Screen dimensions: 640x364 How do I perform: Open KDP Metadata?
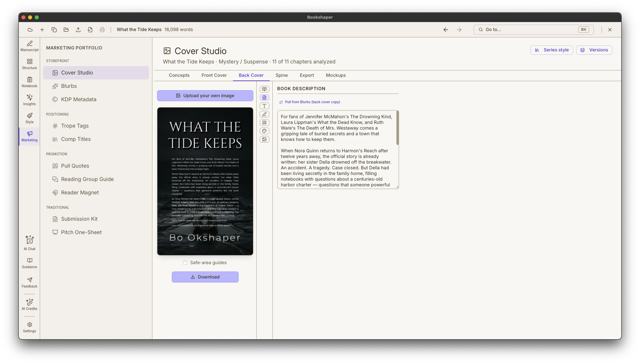pos(96,100)
